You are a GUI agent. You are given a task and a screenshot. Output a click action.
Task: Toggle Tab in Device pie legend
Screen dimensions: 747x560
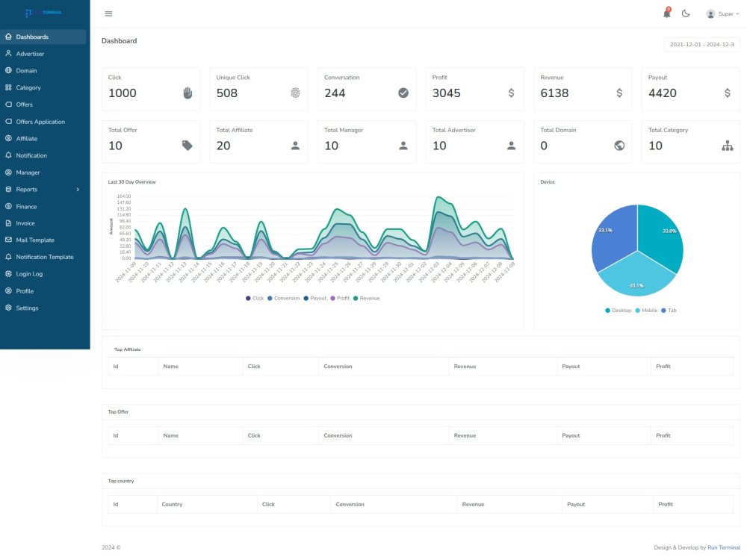click(x=669, y=311)
